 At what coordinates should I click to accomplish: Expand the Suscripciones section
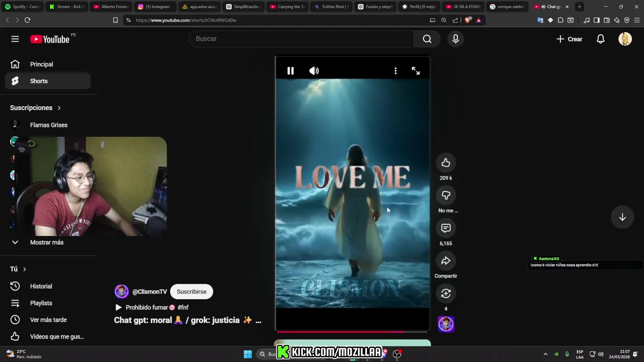pyautogui.click(x=35, y=108)
